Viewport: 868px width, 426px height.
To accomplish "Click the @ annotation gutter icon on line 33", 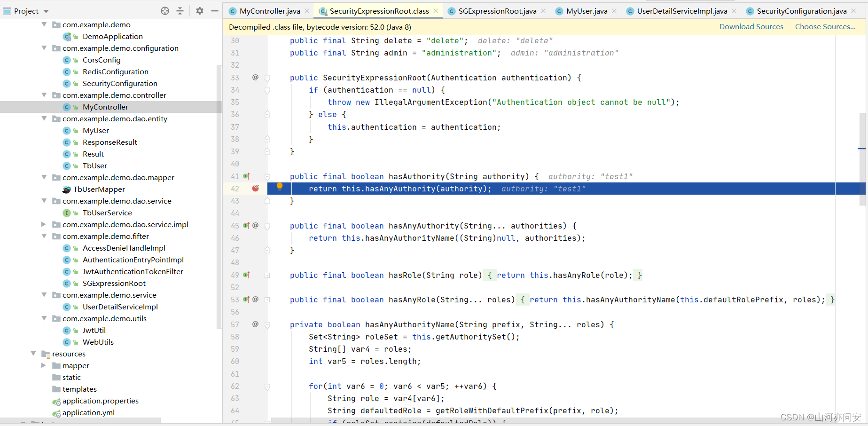I will pyautogui.click(x=255, y=77).
